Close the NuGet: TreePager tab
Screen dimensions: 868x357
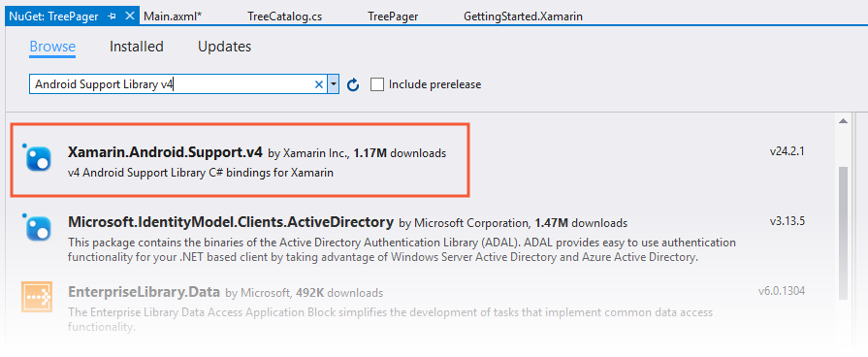pyautogui.click(x=130, y=16)
